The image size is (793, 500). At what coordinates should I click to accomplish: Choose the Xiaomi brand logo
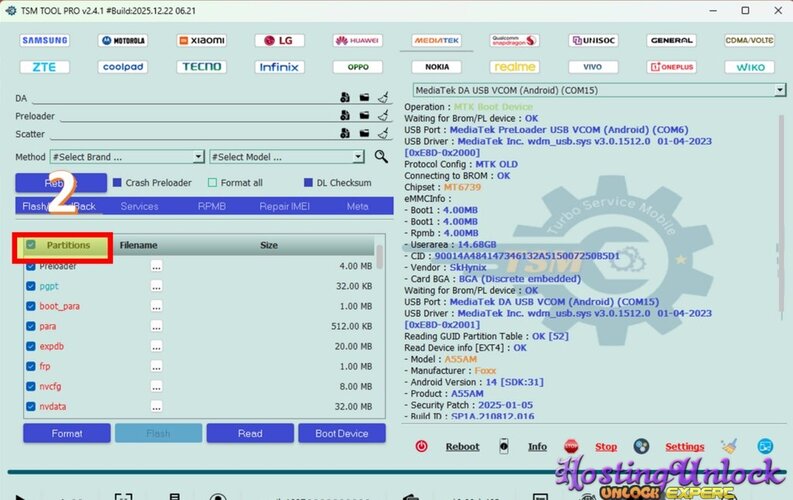point(202,40)
